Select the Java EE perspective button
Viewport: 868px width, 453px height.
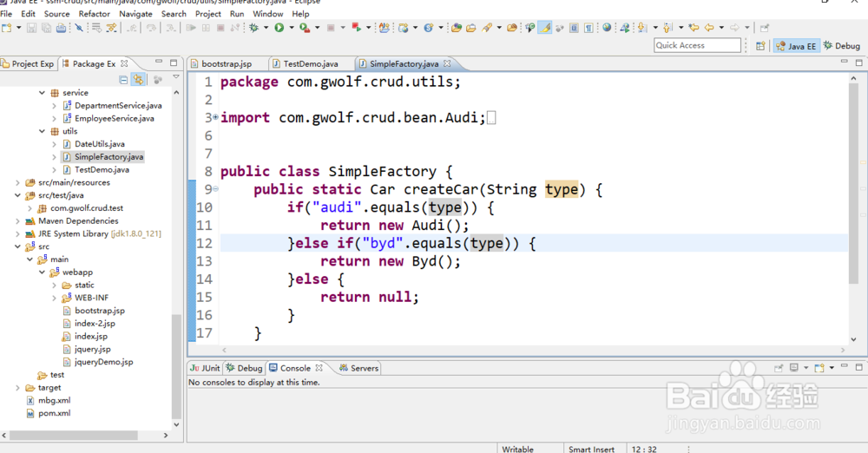(x=796, y=46)
